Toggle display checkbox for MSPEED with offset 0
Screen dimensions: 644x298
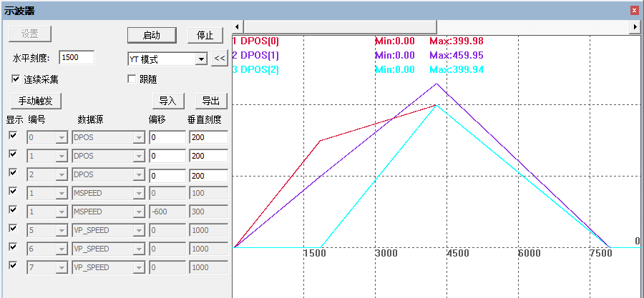coord(13,191)
